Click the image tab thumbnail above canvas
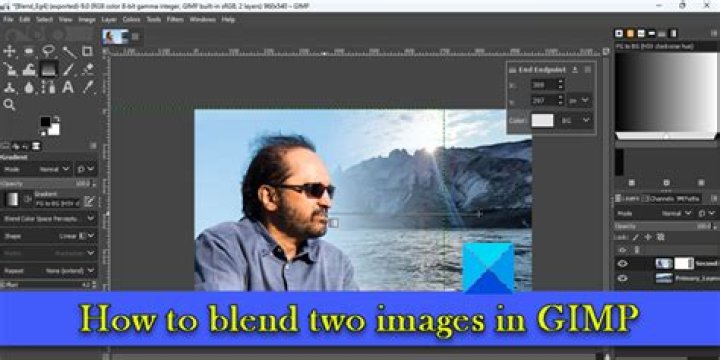The height and width of the screenshot is (360, 720). pos(115,36)
